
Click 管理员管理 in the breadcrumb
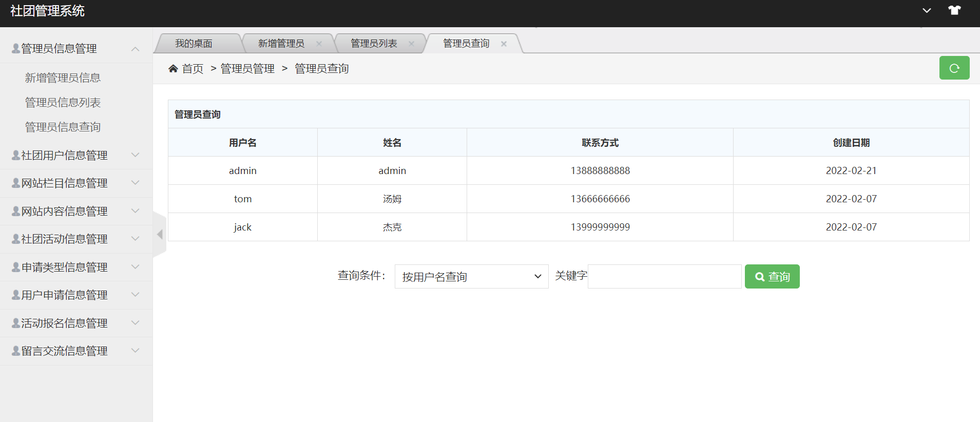click(247, 68)
